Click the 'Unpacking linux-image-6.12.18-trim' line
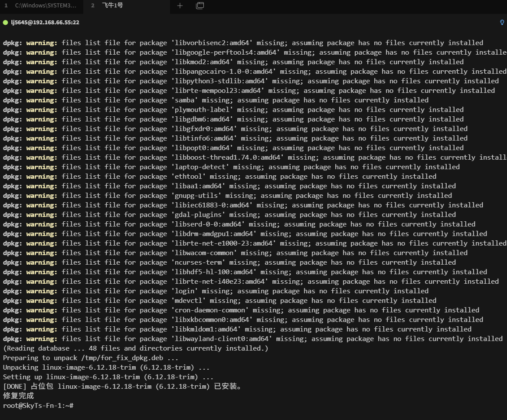Image resolution: width=507 pixels, height=420 pixels. point(106,367)
